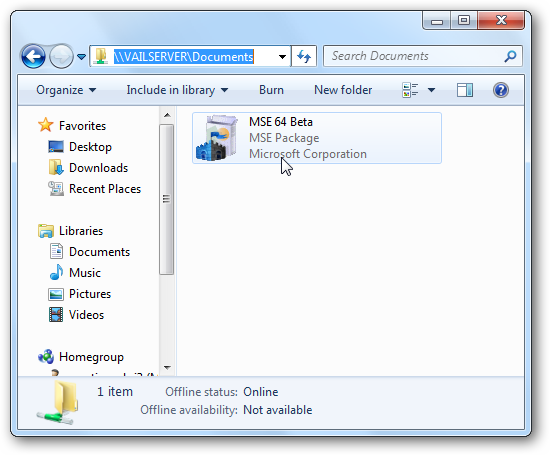Minimize the Explorer window
Viewport: 550px width, 455px height.
click(437, 21)
